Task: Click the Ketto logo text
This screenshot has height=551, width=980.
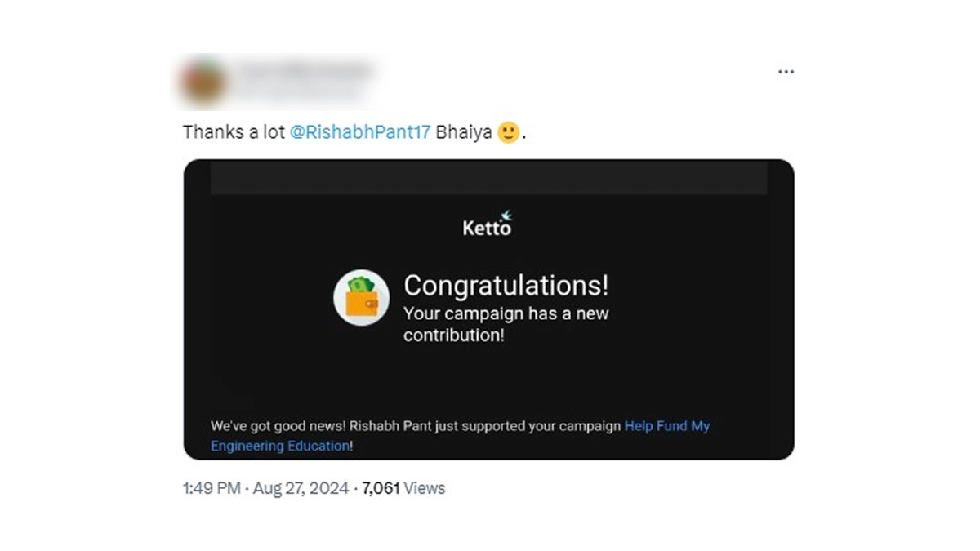Action: pos(486,228)
